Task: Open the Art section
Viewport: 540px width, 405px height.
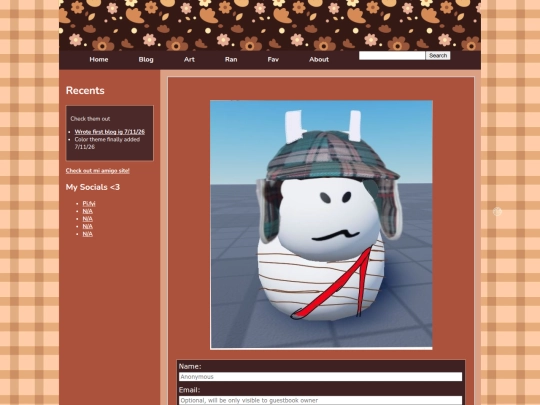Action: 189,60
